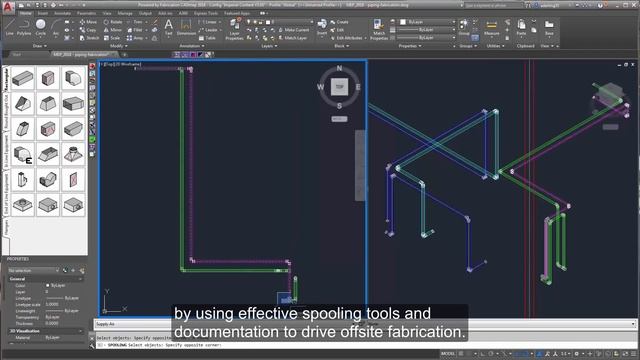
Task: Open the Fillet tool dropdown arrow
Action: 146,30
